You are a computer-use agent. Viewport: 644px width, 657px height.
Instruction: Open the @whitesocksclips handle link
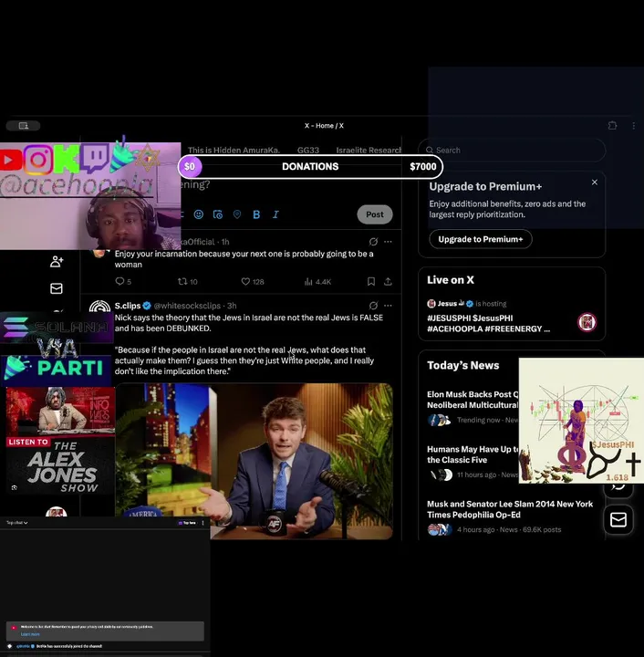(x=187, y=306)
